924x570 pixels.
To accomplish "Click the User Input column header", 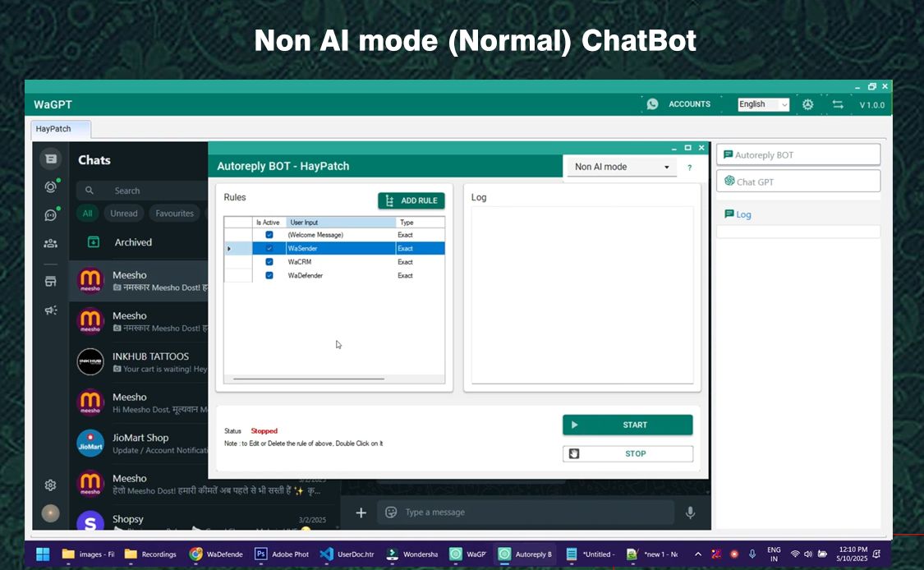I will tap(341, 223).
